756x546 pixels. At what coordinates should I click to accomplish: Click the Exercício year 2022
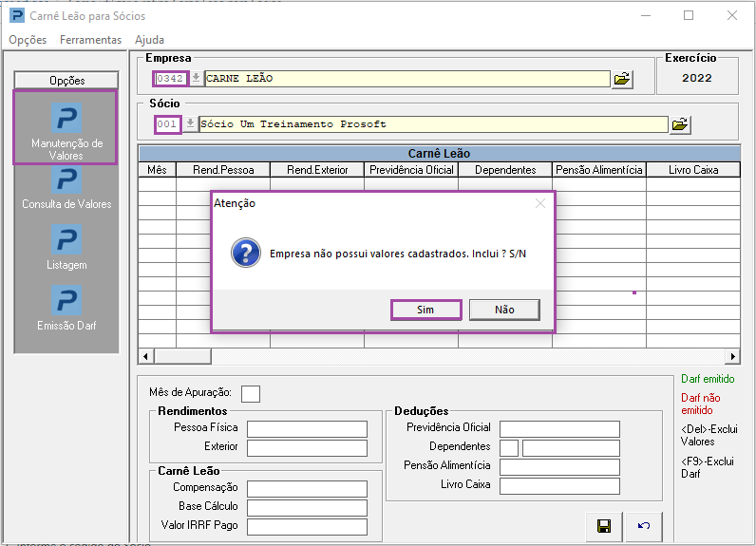[697, 78]
